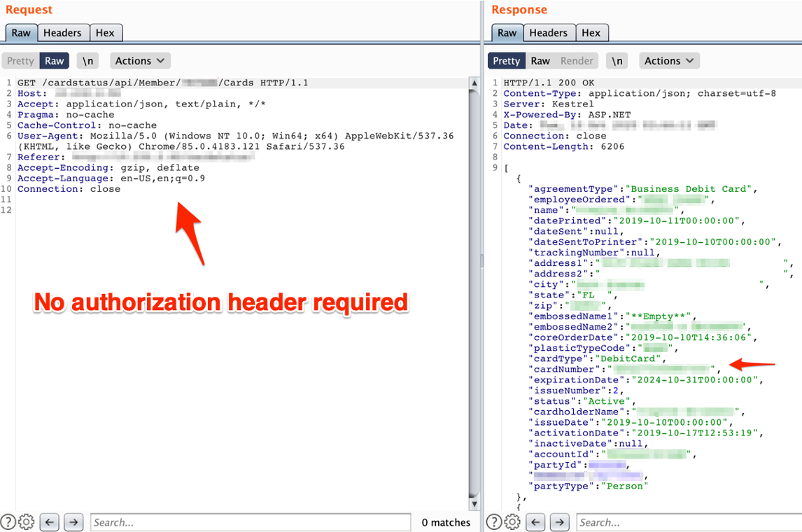Open settings gear under the Request pane
Screen dimensions: 802x532
(x=27, y=522)
